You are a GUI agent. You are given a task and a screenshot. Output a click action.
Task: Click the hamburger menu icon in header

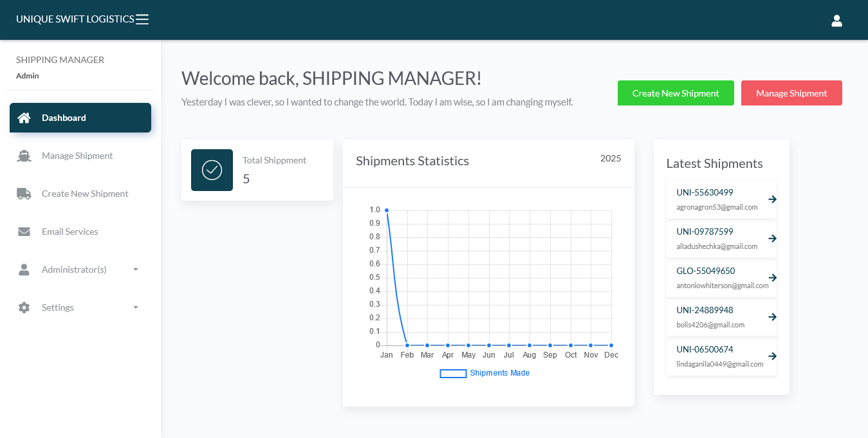pyautogui.click(x=142, y=19)
